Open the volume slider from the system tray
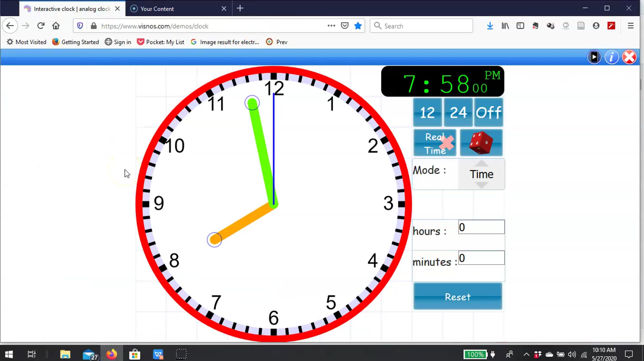Screen dimensions: 644x361 571,354
